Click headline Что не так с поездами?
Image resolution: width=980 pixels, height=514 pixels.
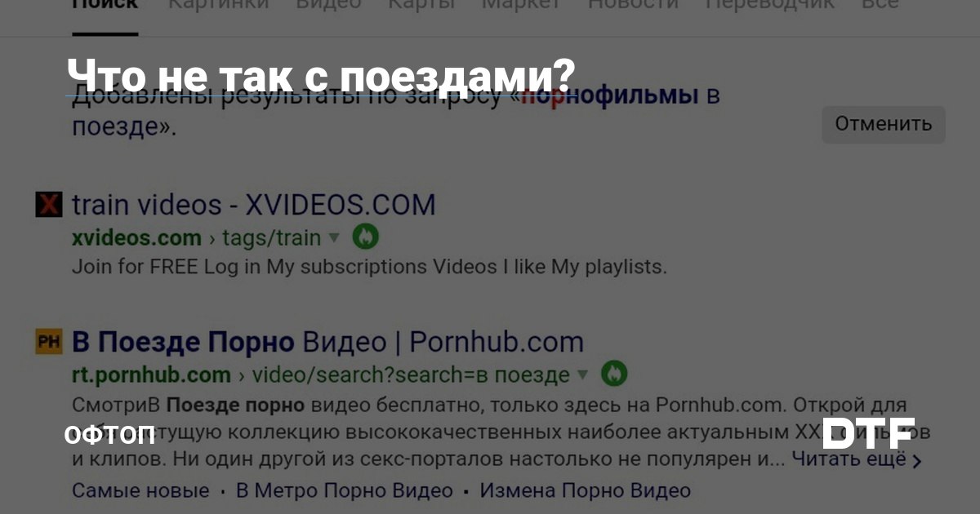pyautogui.click(x=320, y=75)
